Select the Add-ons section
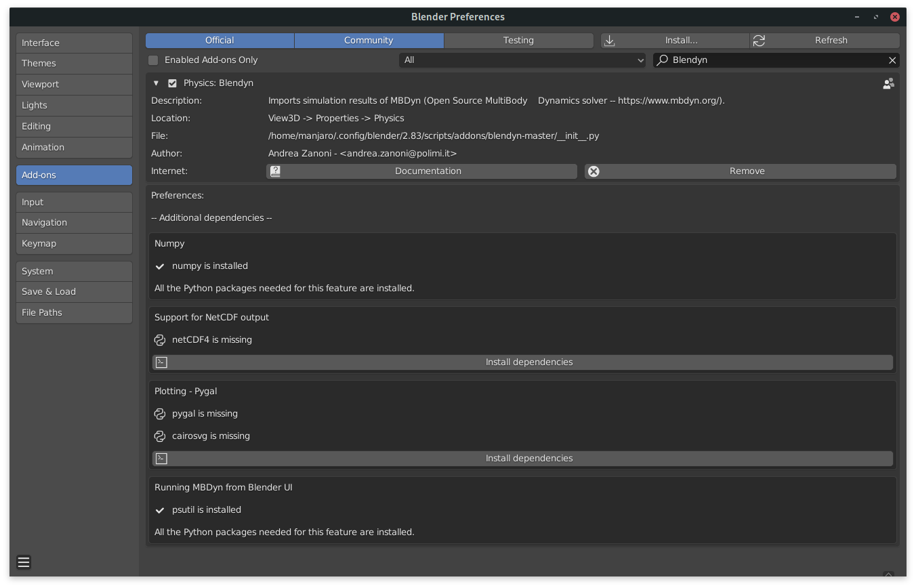The height and width of the screenshot is (588, 916). (74, 175)
